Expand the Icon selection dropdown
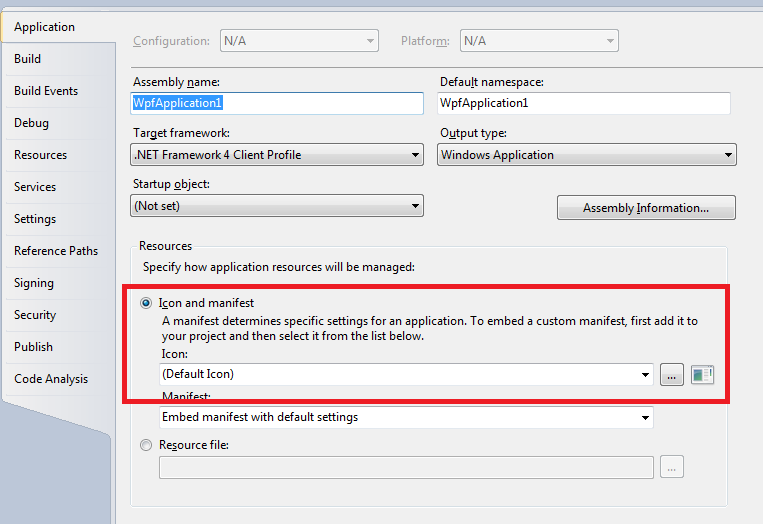This screenshot has width=763, height=524. click(406, 374)
